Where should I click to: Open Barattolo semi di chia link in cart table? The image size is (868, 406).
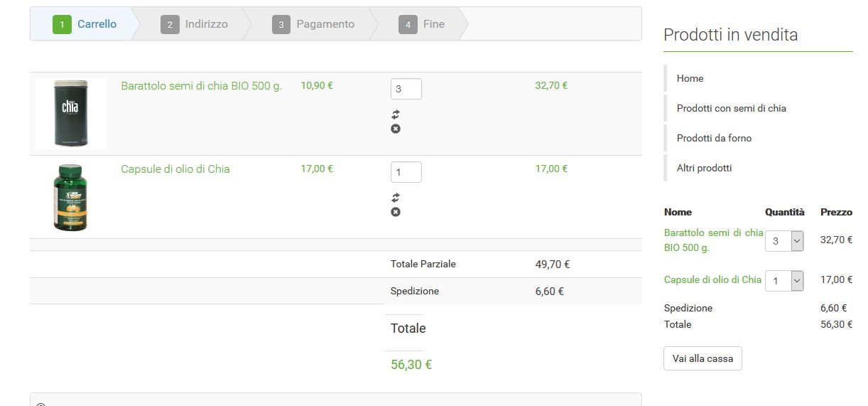click(201, 86)
